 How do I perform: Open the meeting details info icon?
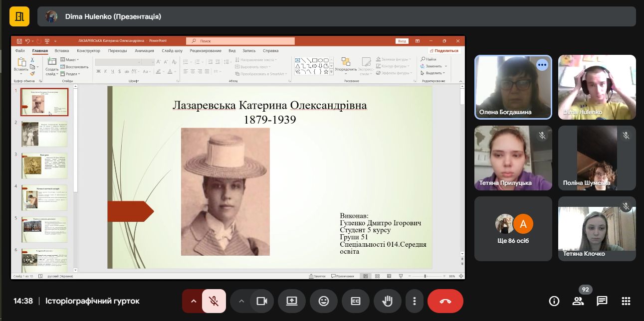pos(554,301)
